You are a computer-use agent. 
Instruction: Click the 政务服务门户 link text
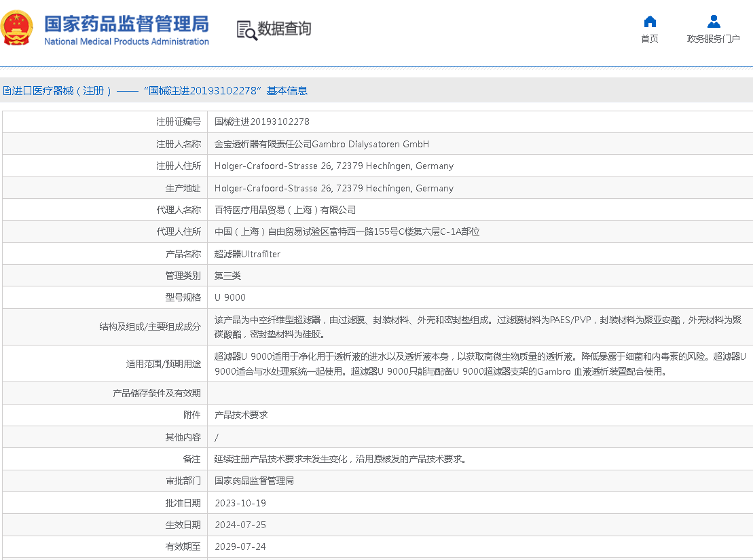(713, 39)
